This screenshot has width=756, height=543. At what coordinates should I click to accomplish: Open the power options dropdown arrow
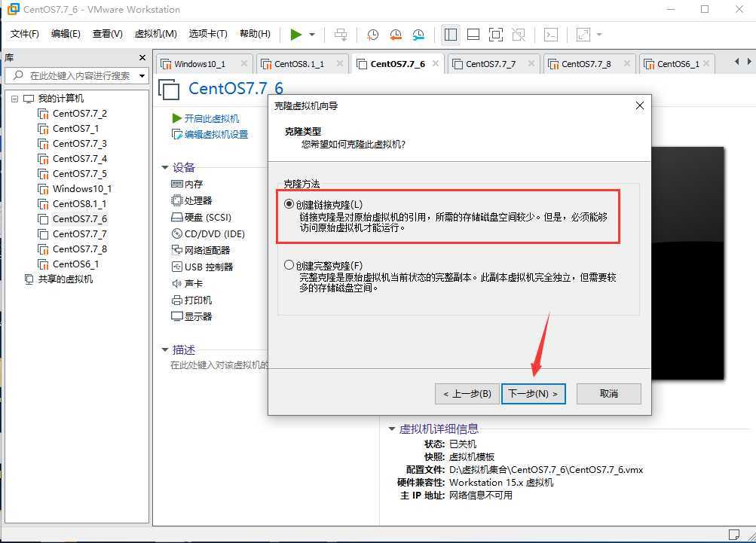(312, 34)
